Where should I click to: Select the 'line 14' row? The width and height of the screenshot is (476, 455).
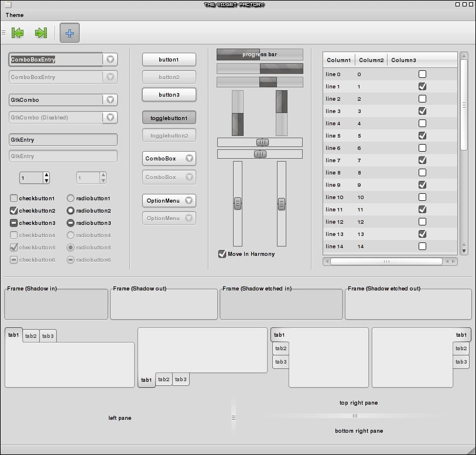click(390, 247)
